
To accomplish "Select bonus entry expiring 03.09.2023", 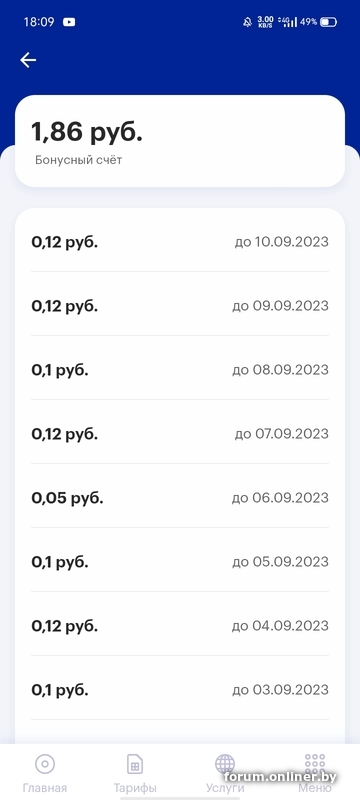I will click(x=180, y=690).
